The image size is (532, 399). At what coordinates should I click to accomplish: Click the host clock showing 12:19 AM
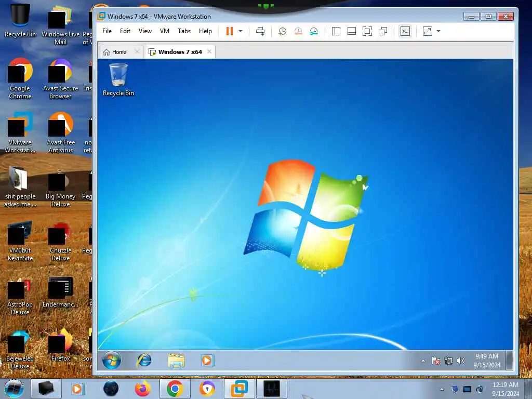(x=505, y=389)
